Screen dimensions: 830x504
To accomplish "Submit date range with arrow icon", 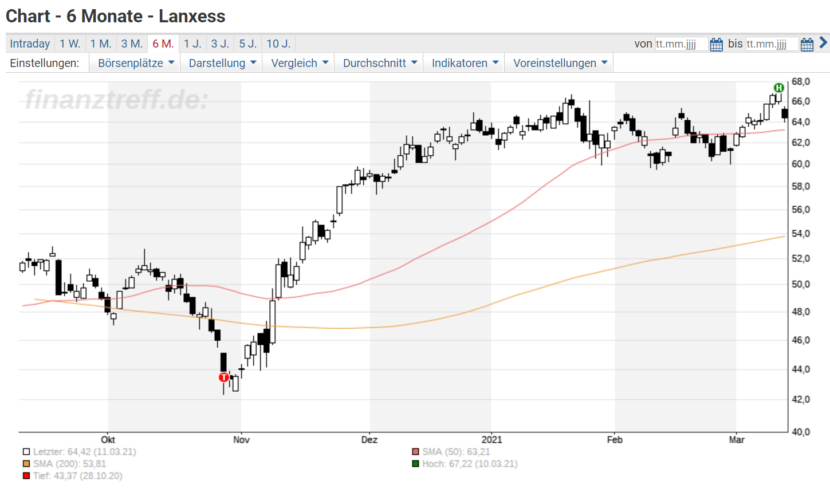I will [x=823, y=43].
